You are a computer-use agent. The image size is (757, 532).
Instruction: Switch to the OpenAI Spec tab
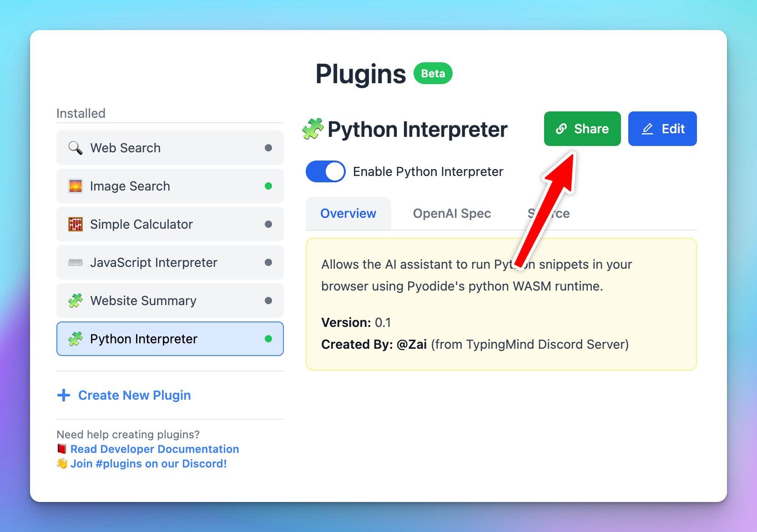(x=452, y=213)
